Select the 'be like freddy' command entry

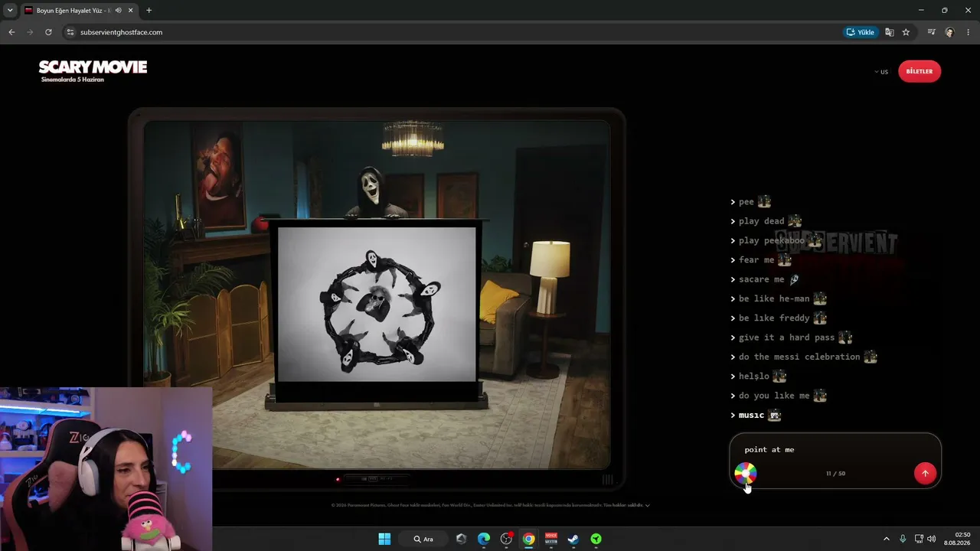coord(779,318)
